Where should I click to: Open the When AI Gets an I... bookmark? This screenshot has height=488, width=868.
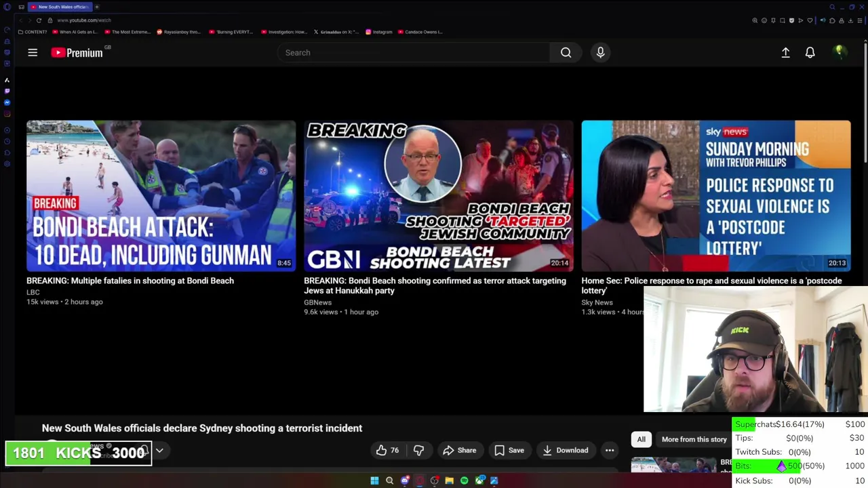click(75, 32)
